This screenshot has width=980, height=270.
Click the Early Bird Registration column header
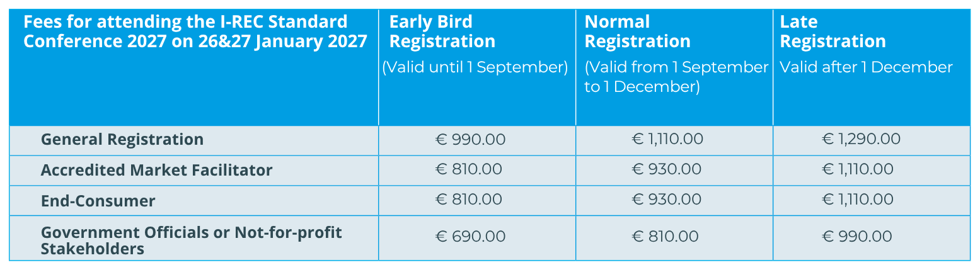tap(442, 31)
